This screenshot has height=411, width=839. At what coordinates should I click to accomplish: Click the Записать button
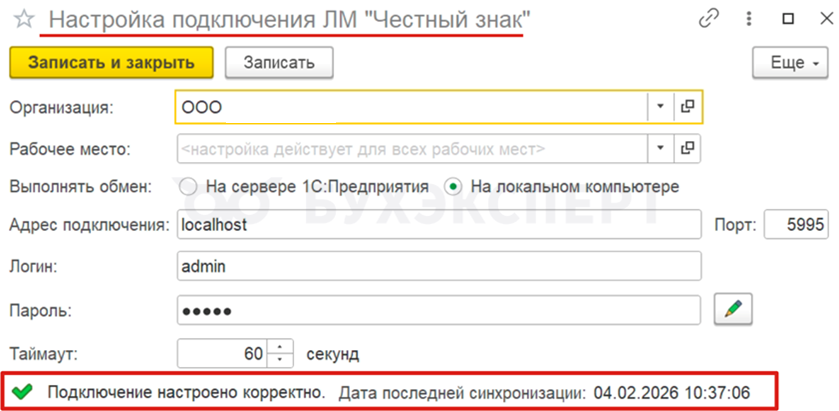(278, 62)
